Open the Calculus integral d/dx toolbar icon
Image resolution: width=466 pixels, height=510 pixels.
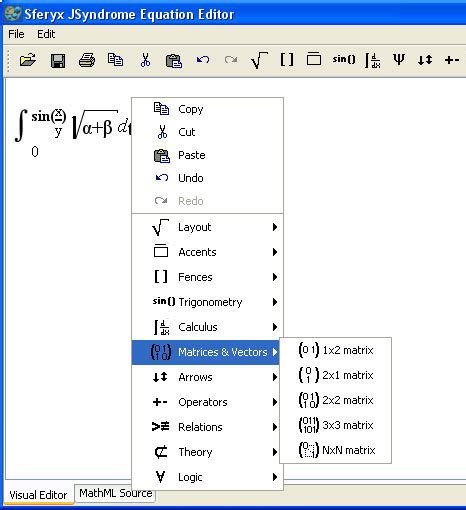point(373,60)
